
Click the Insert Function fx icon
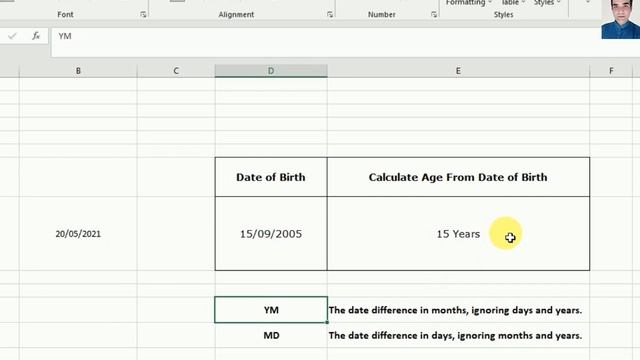coord(36,36)
